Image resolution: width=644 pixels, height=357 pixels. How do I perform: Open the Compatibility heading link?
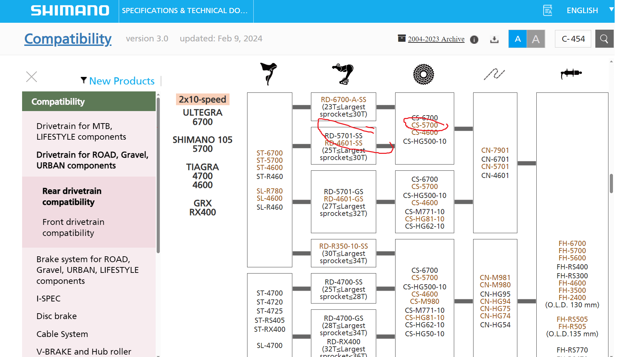point(68,39)
